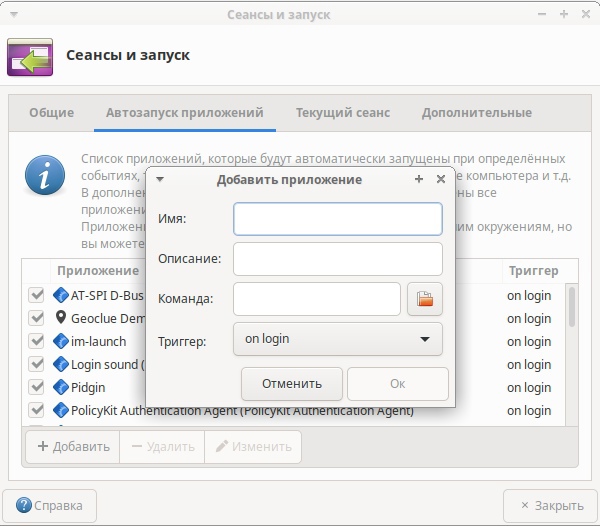Click the Geoclue Demo location pin icon
Image resolution: width=600 pixels, height=526 pixels.
pos(61,318)
